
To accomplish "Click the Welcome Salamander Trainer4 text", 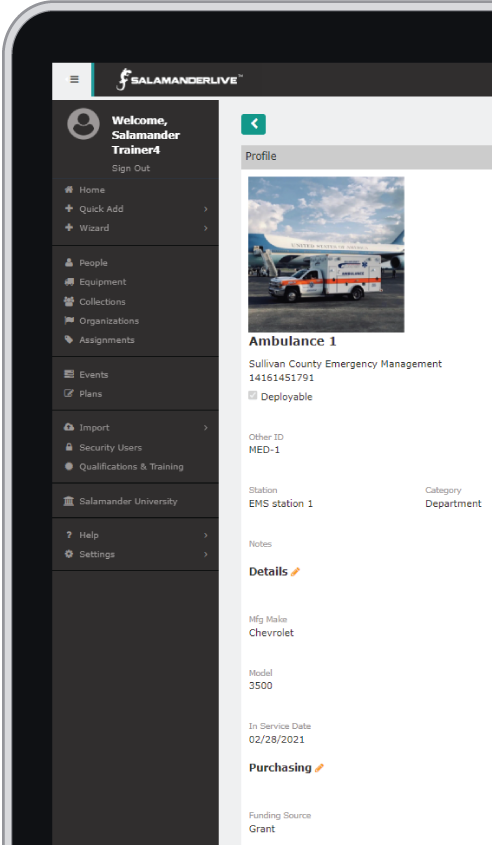I will (x=145, y=135).
